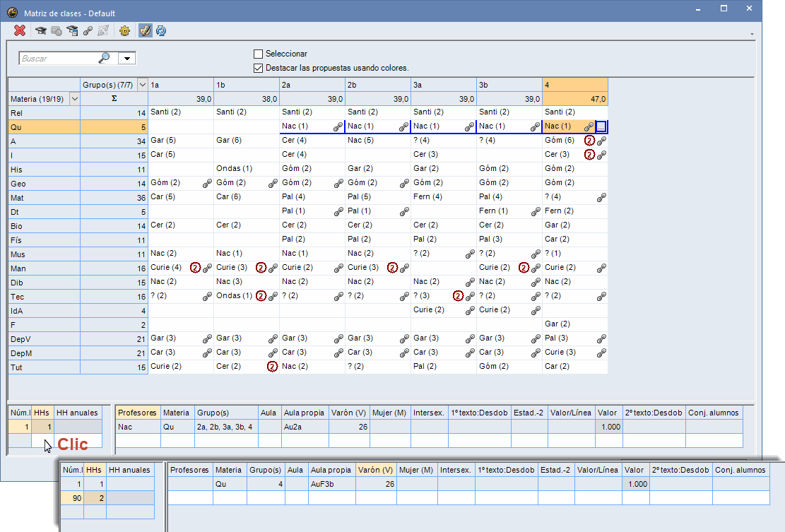Click the graduation cap with calendar icon
785x532 pixels.
click(x=72, y=31)
